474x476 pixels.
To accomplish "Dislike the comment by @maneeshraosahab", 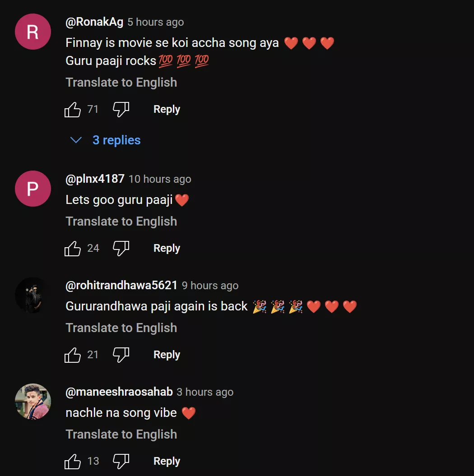I will coord(121,461).
